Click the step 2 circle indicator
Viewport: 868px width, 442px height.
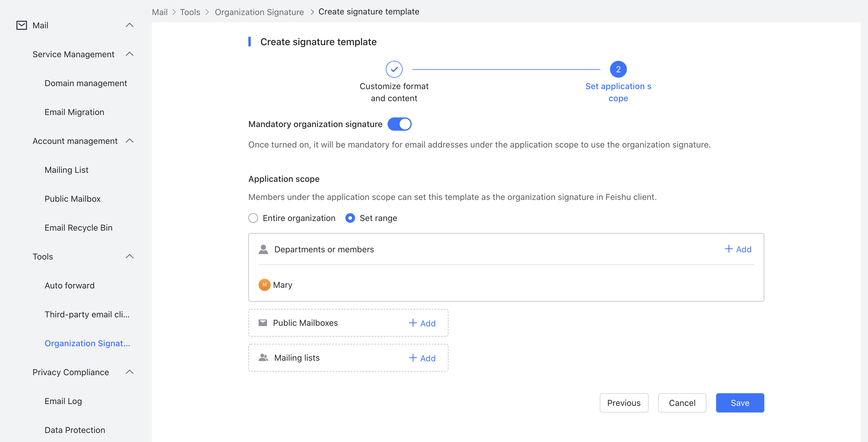point(618,69)
